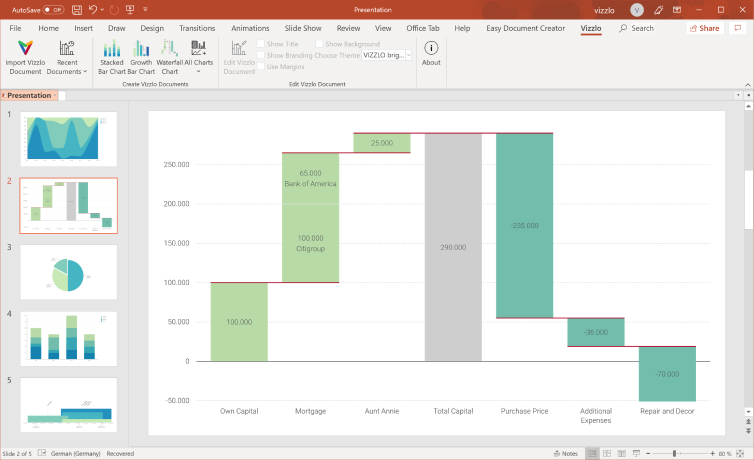
Task: Switch to Normal view icon
Action: pyautogui.click(x=592, y=453)
